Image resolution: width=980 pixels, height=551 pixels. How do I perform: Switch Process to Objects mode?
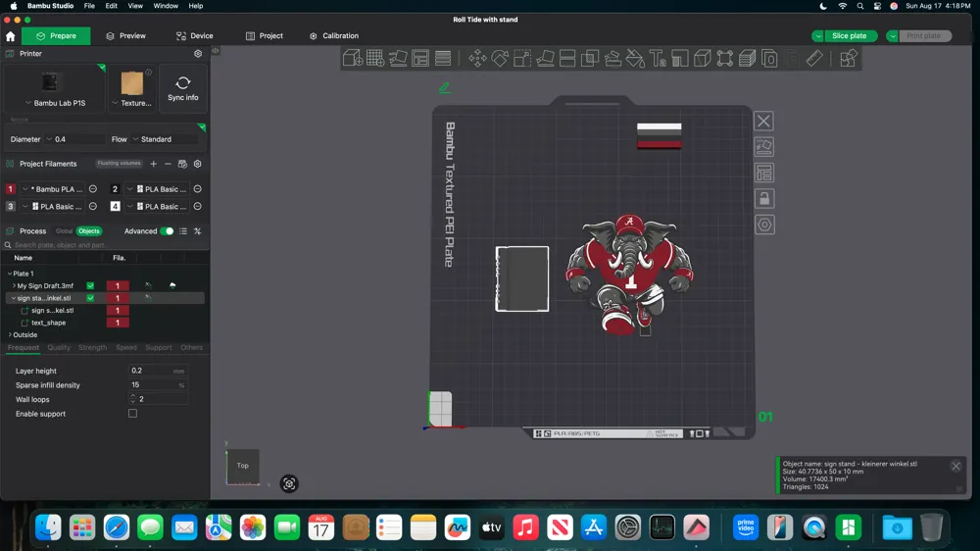89,231
